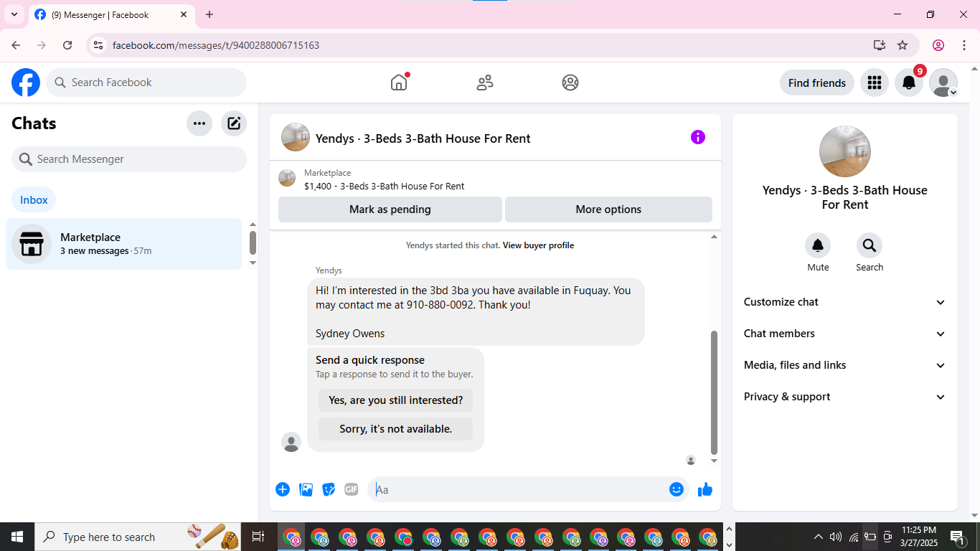Click Yendys sender name above message
The width and height of the screenshot is (980, 551).
(329, 270)
